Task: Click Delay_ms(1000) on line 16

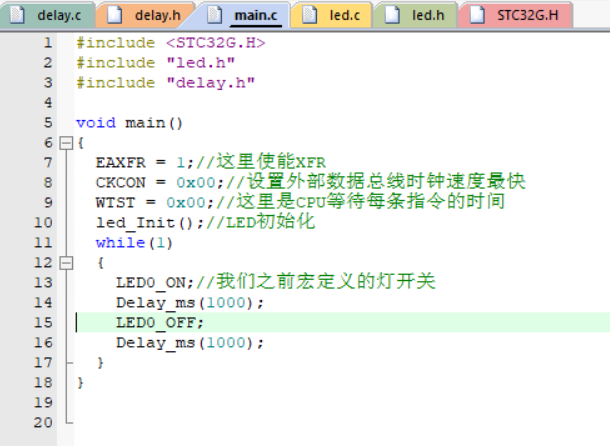Action: tap(190, 343)
